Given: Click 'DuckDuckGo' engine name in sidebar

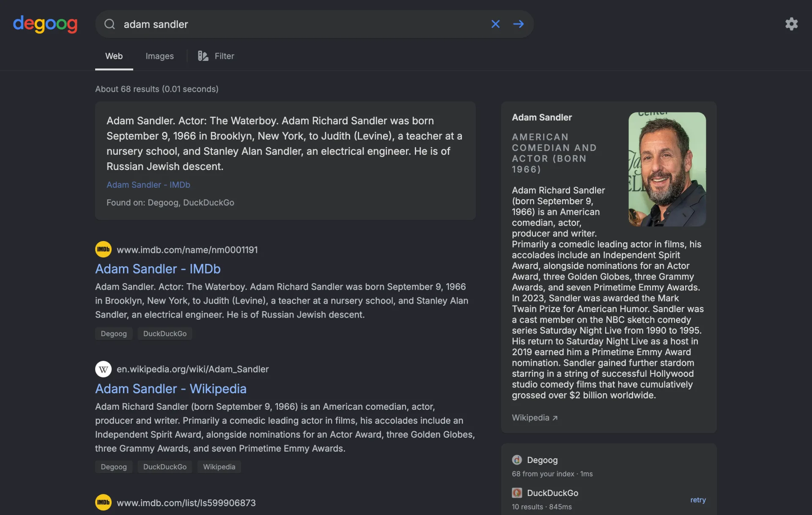Looking at the screenshot, I should tap(552, 493).
